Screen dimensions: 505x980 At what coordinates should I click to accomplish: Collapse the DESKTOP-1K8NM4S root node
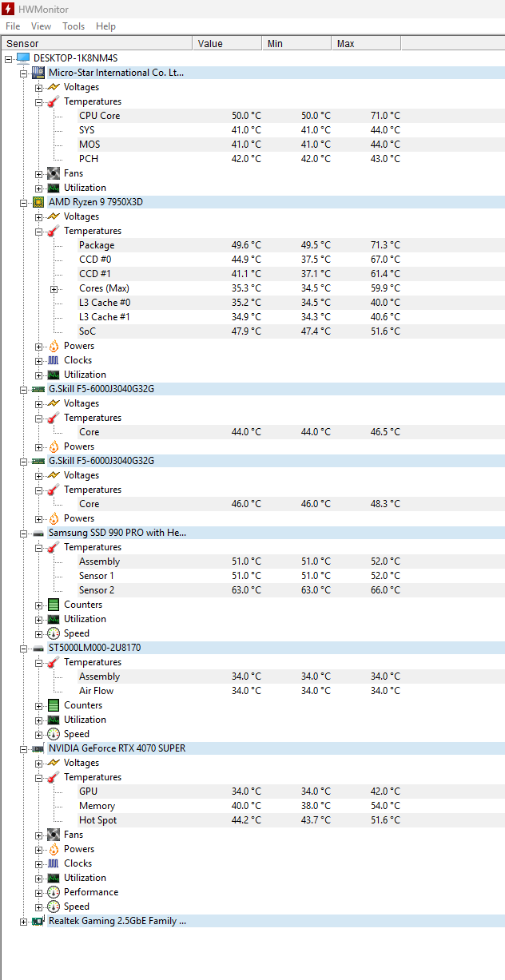click(x=8, y=58)
